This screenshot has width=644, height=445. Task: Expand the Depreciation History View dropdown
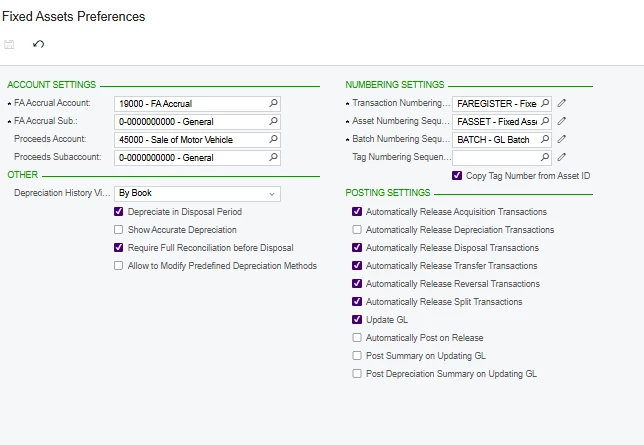[198, 194]
